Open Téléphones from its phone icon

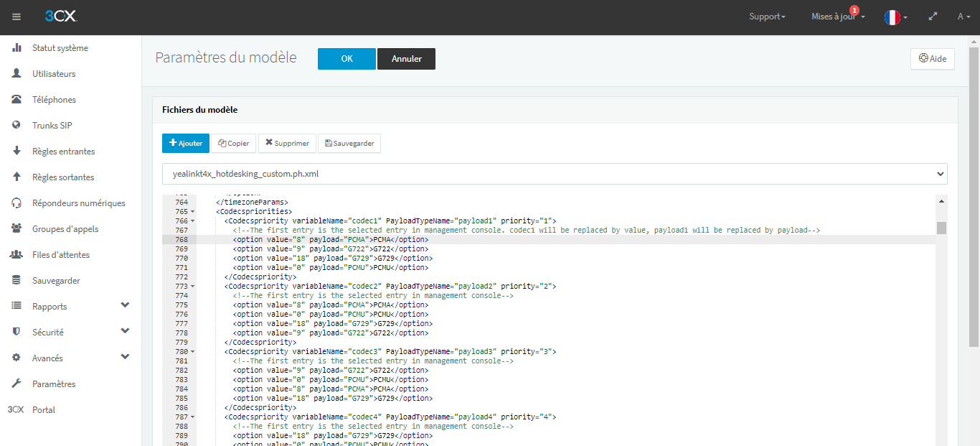click(17, 100)
